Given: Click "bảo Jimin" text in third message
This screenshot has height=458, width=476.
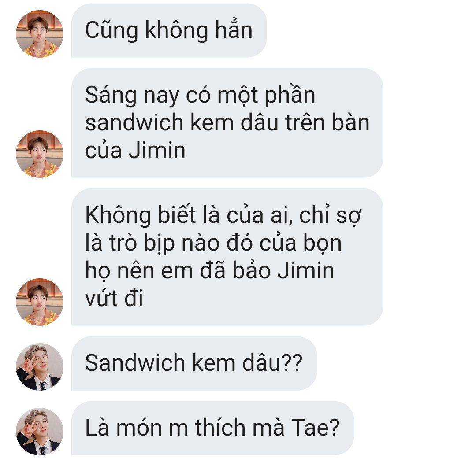Looking at the screenshot, I should coord(283,271).
